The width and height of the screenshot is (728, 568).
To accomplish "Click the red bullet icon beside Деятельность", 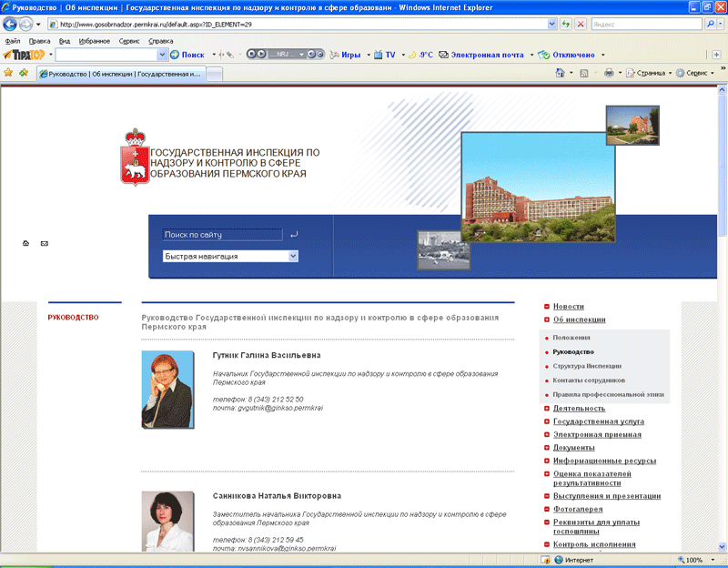I will [547, 409].
